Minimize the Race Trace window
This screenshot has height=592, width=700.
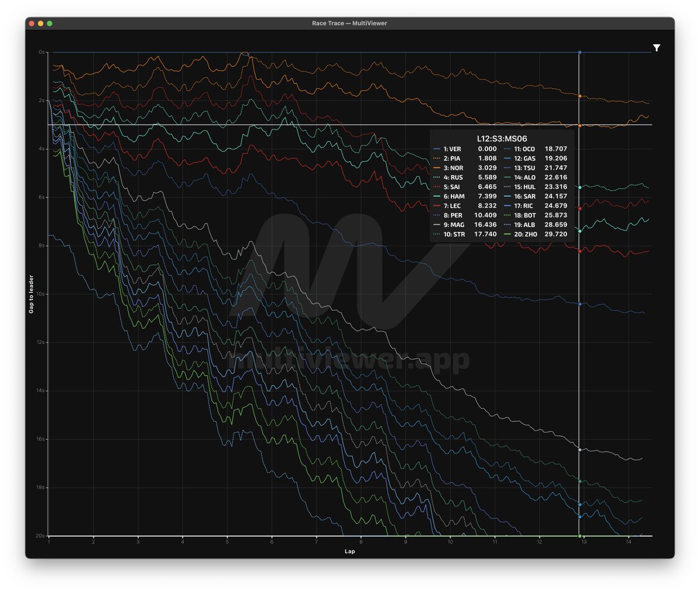41,23
